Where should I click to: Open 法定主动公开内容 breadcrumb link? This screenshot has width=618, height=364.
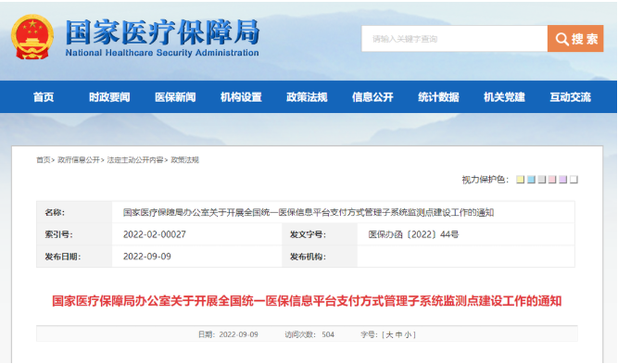[x=134, y=160]
